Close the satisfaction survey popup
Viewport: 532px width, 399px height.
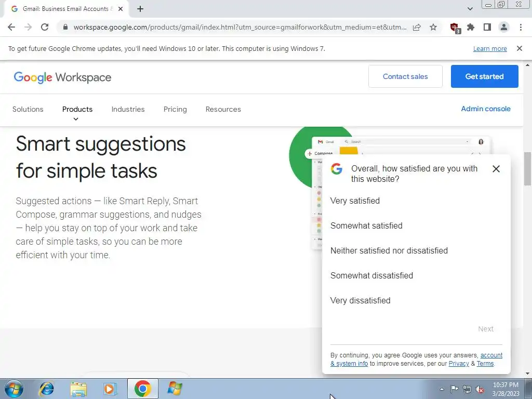coord(496,169)
